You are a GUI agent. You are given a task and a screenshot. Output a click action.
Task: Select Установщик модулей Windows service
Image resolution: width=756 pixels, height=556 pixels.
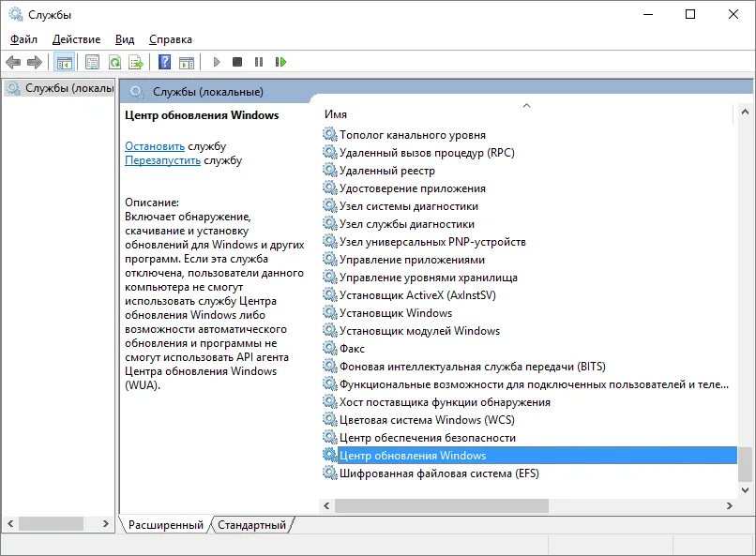[x=419, y=331]
